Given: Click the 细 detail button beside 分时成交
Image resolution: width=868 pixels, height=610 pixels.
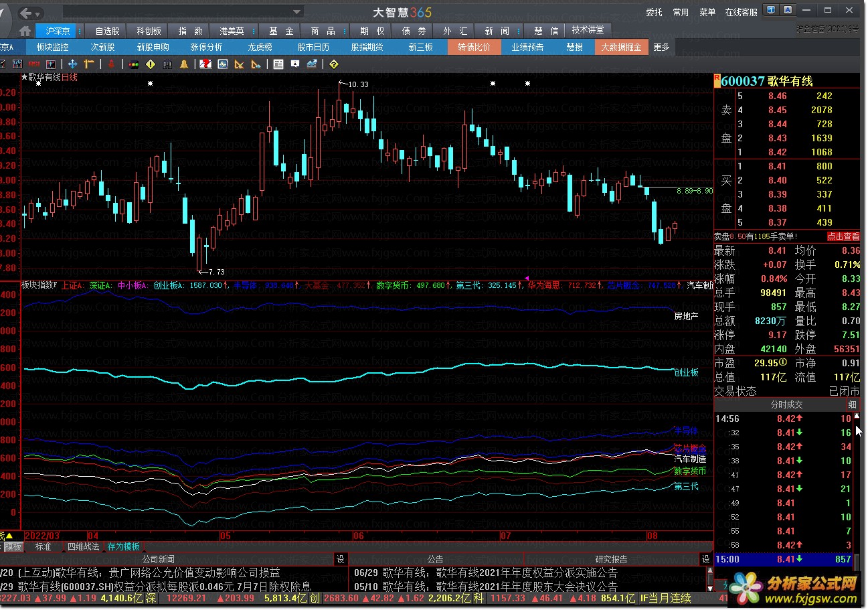Looking at the screenshot, I should (853, 404).
